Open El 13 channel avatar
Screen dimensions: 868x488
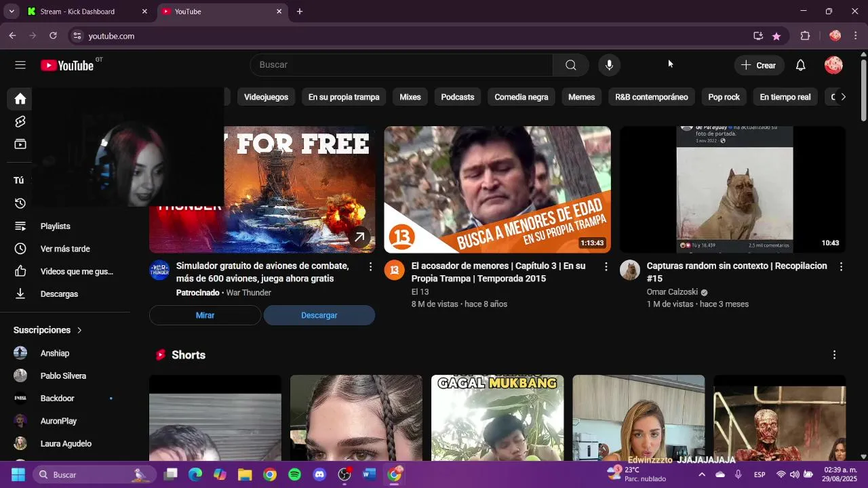pyautogui.click(x=394, y=270)
